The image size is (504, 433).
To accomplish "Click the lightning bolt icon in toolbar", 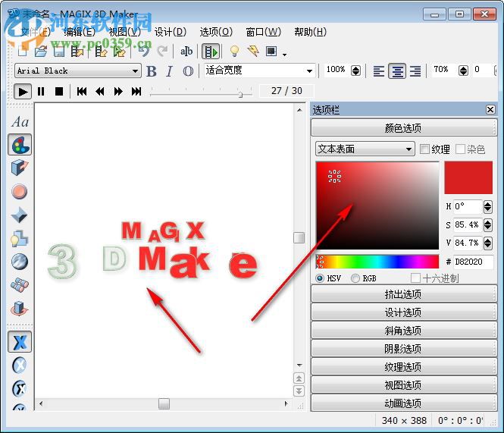I will pyautogui.click(x=253, y=51).
